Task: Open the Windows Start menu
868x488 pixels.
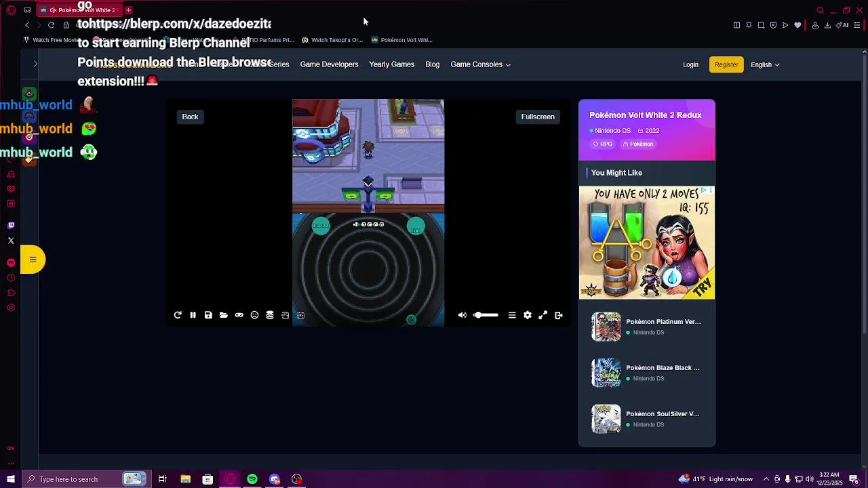Action: [10, 479]
